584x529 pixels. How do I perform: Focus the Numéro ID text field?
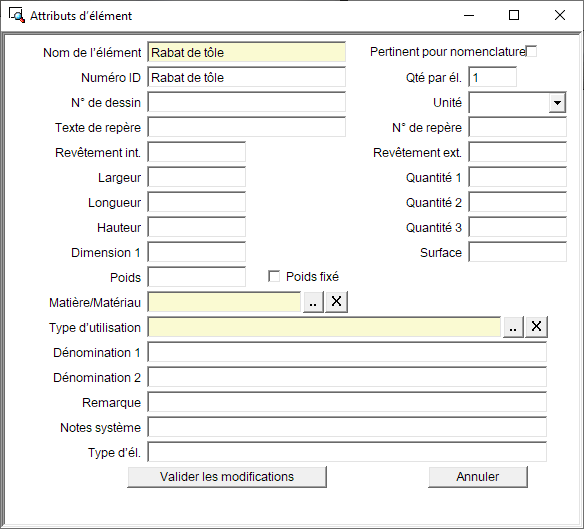tap(247, 77)
